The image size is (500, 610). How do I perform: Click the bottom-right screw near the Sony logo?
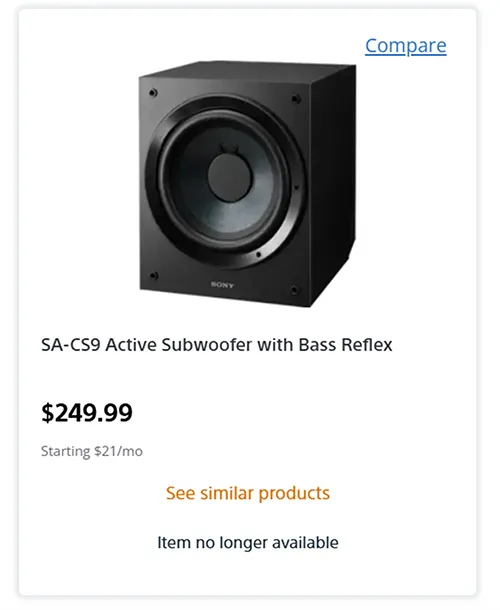tap(295, 290)
